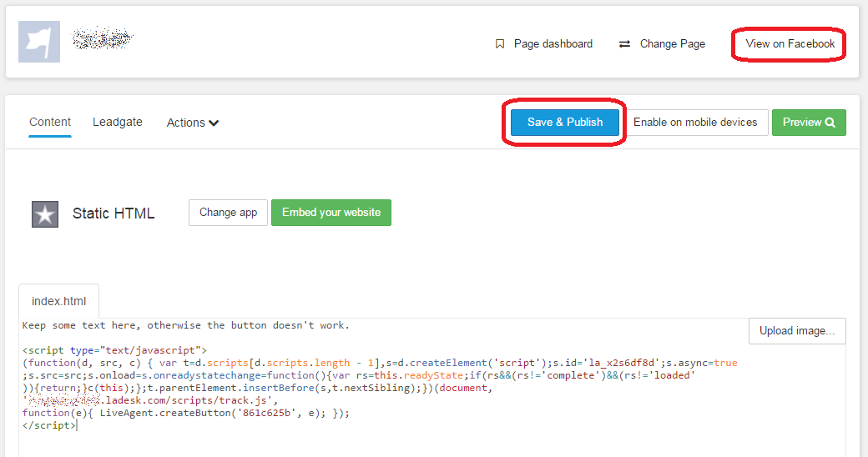Click the Change app button
This screenshot has height=457, width=868.
228,213
